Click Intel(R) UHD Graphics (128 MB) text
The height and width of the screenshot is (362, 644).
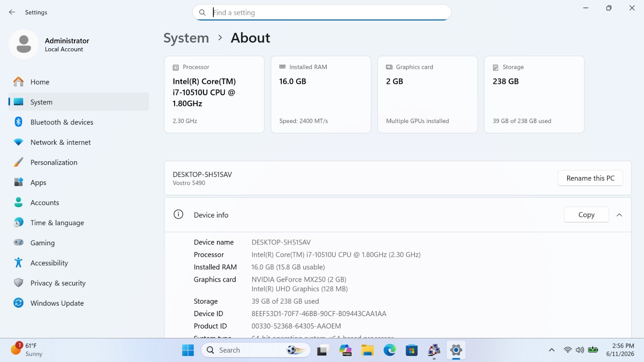[x=300, y=289]
